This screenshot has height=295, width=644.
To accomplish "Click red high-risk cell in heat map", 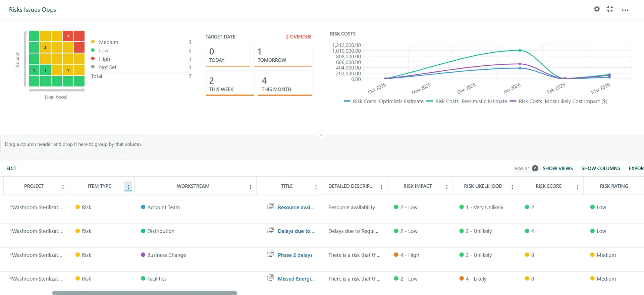I will 68,36.
